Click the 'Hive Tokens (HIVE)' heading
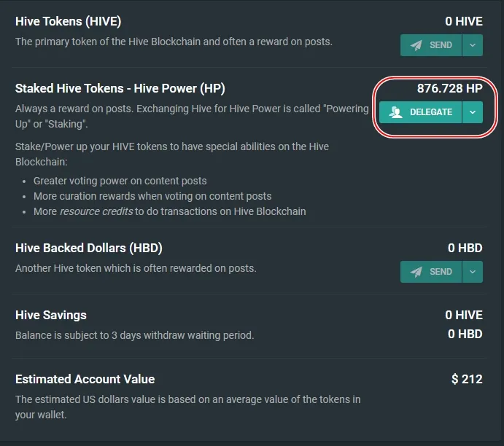The width and height of the screenshot is (504, 446). pos(69,22)
